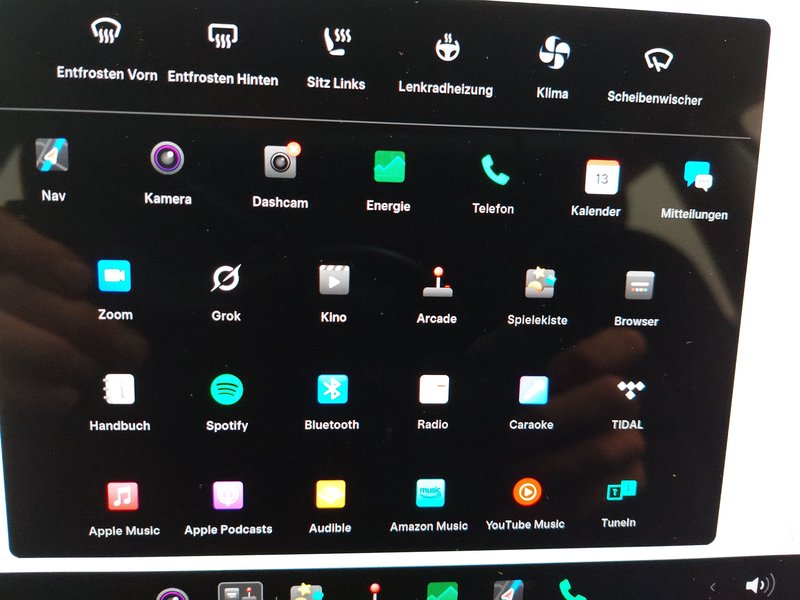Launch Amazon Music
The height and width of the screenshot is (600, 800).
[431, 493]
